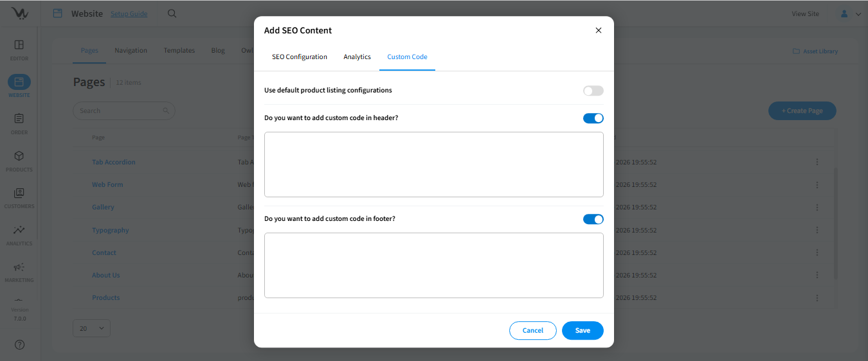The height and width of the screenshot is (361, 868).
Task: Click the search magnifier icon in top bar
Action: [172, 13]
